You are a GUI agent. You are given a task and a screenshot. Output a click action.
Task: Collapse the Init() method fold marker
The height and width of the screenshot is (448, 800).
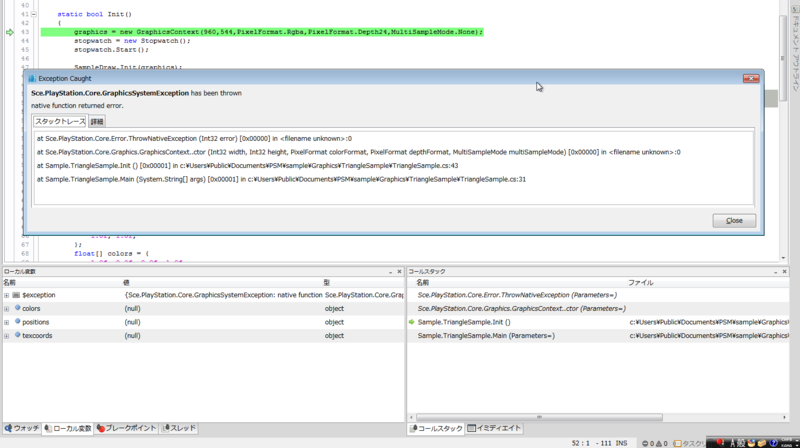(34, 14)
